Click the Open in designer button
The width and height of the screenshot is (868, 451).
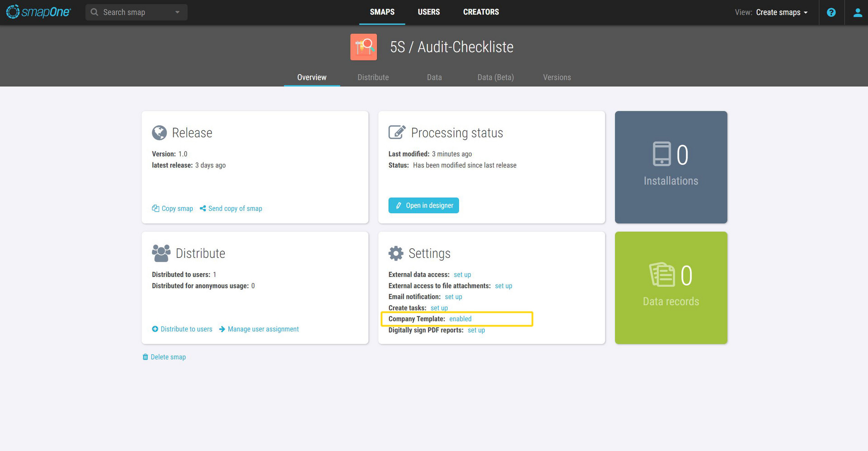coord(423,205)
